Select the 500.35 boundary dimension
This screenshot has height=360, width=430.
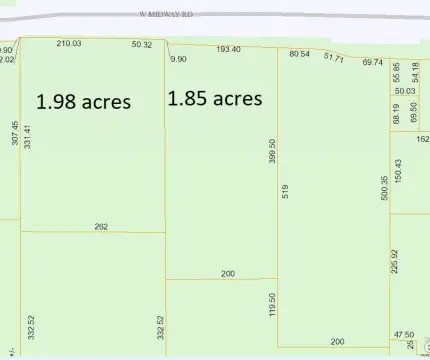[x=384, y=188]
